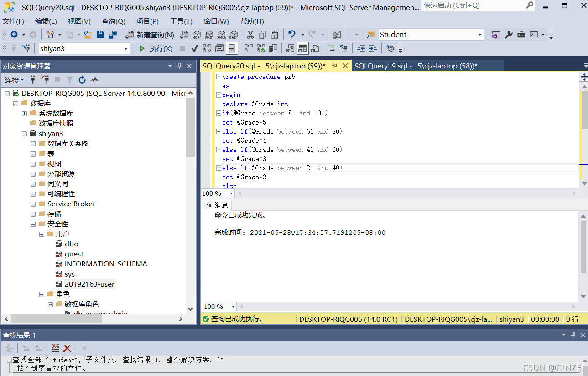Parse the query with the checkmark icon
Screen dimensions: 588x376
[194, 48]
